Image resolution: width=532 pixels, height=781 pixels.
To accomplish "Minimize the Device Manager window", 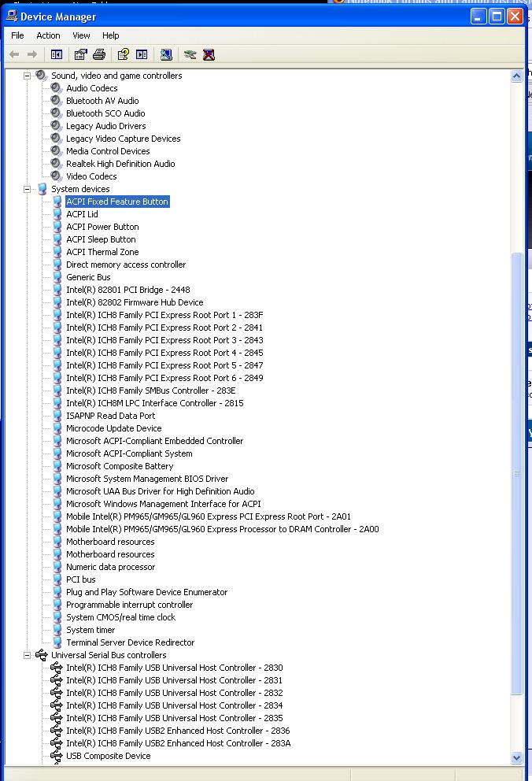I will click(x=478, y=17).
